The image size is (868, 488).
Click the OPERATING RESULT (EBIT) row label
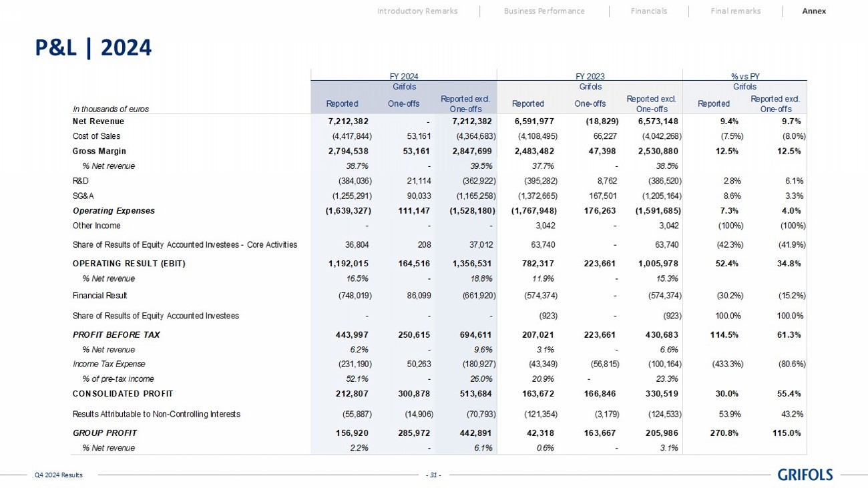click(x=129, y=264)
